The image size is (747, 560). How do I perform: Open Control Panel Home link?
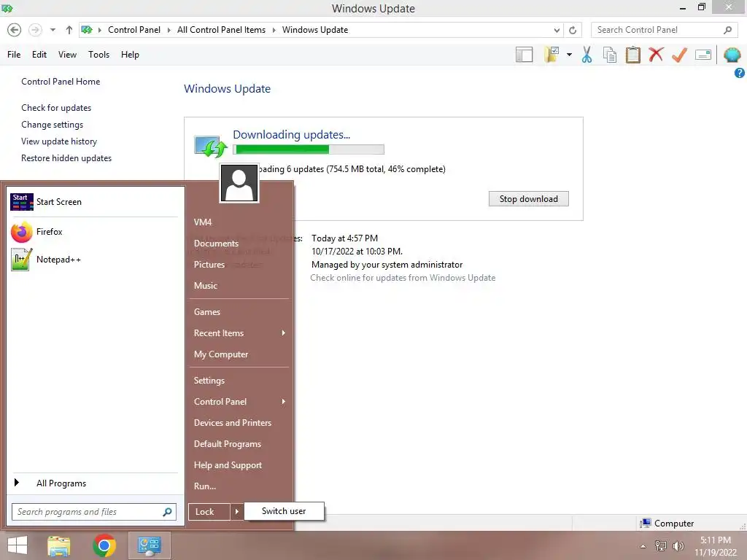tap(61, 82)
